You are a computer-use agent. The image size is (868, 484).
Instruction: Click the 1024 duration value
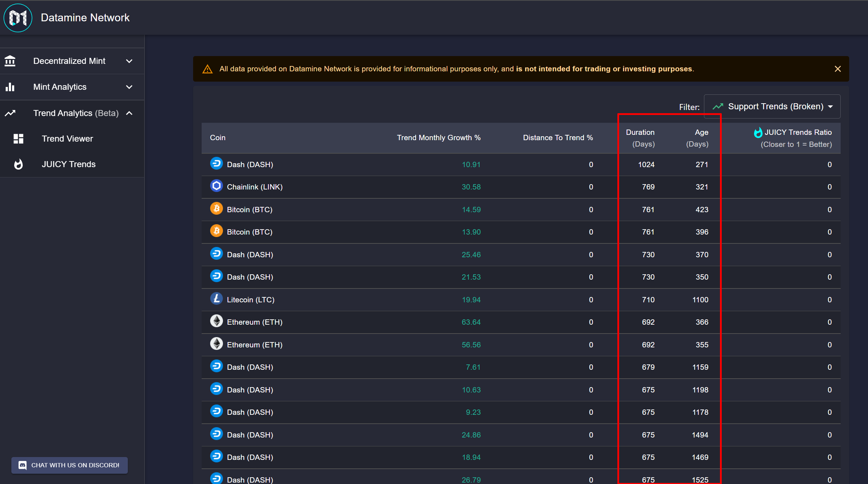(x=646, y=165)
